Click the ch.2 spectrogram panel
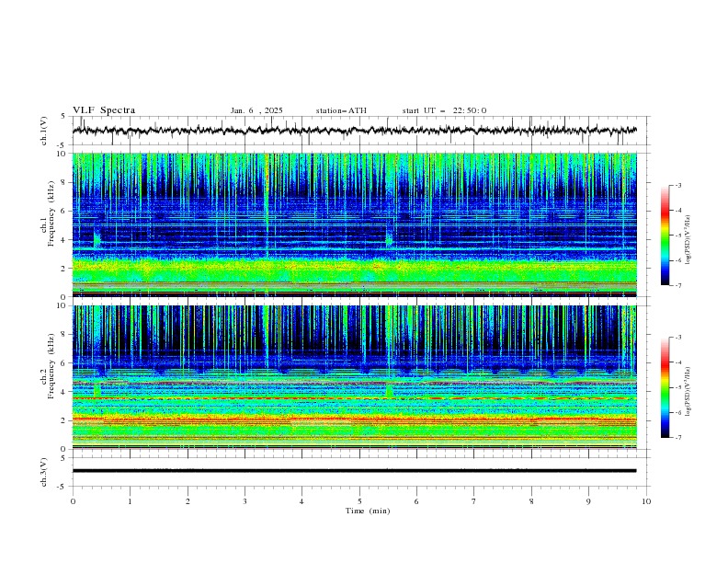 (x=354, y=377)
